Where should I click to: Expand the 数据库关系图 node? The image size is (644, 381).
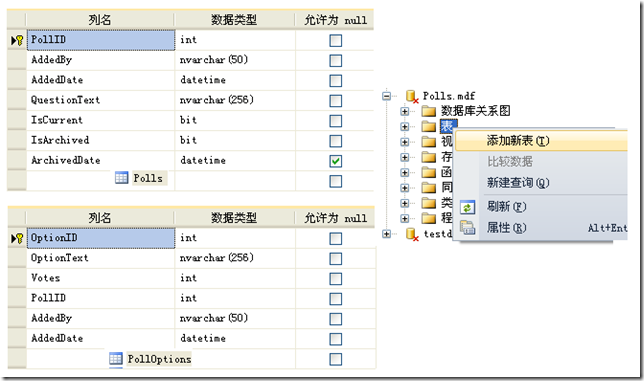(405, 111)
